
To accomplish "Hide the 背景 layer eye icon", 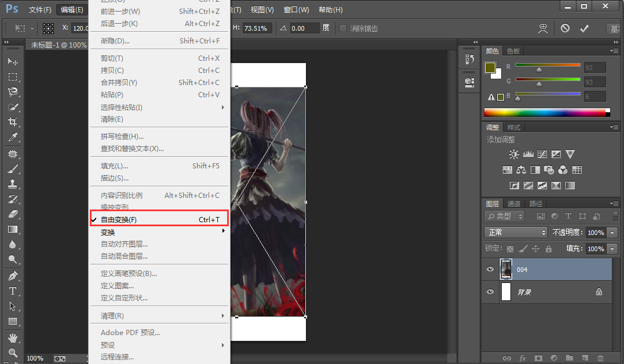I will pyautogui.click(x=490, y=292).
